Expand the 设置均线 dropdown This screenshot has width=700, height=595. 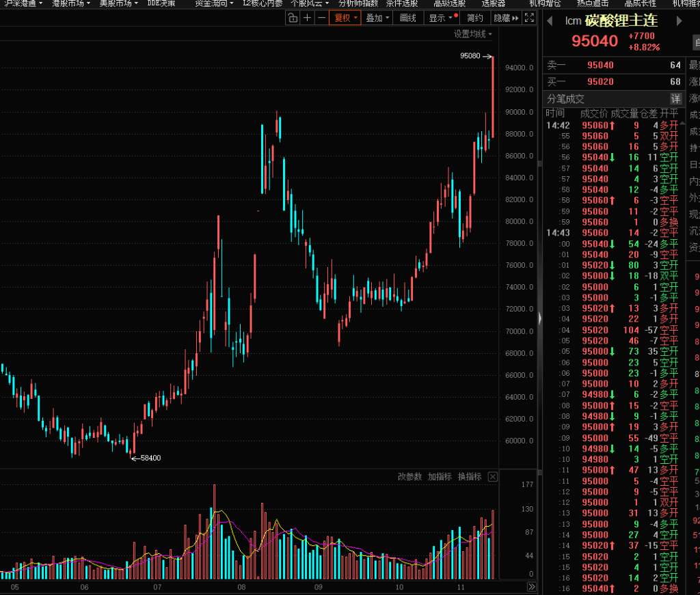pyautogui.click(x=473, y=34)
